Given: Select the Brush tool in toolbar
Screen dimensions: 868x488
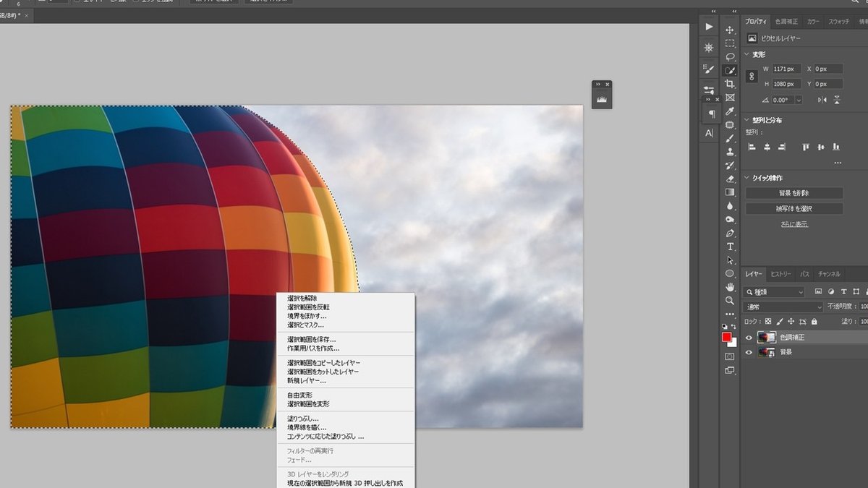Looking at the screenshot, I should 730,138.
